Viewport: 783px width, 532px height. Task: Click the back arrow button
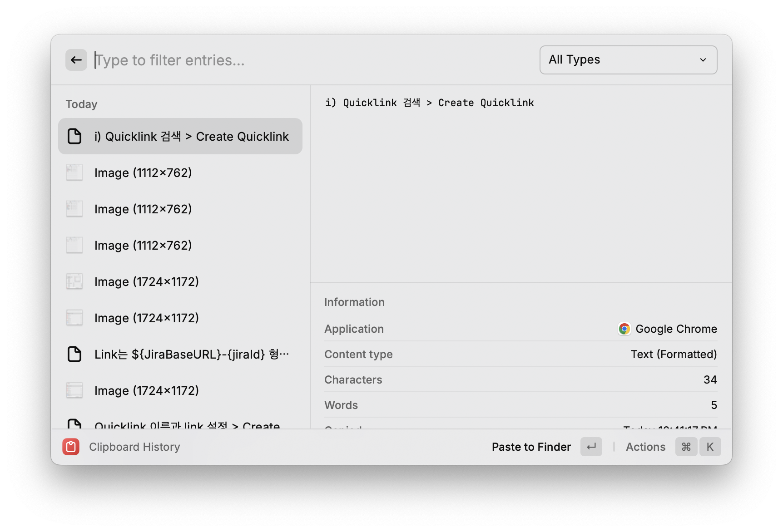(76, 60)
